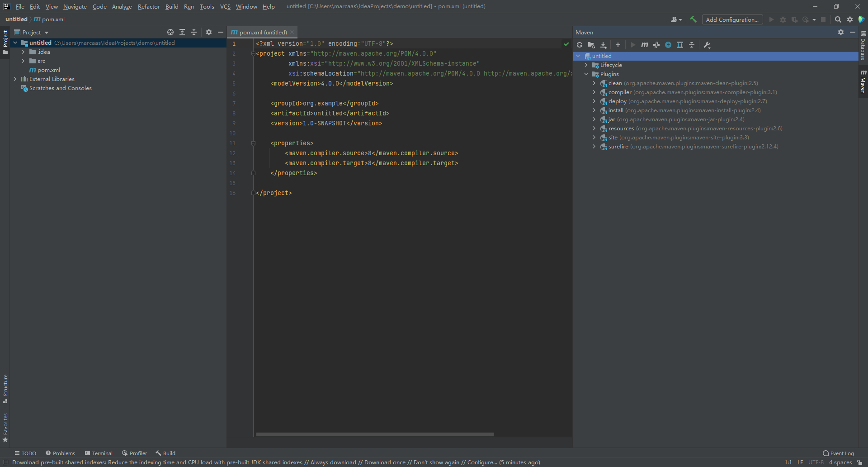
Task: Click Show Dependencies icon in Maven toolbar
Action: pyautogui.click(x=680, y=45)
